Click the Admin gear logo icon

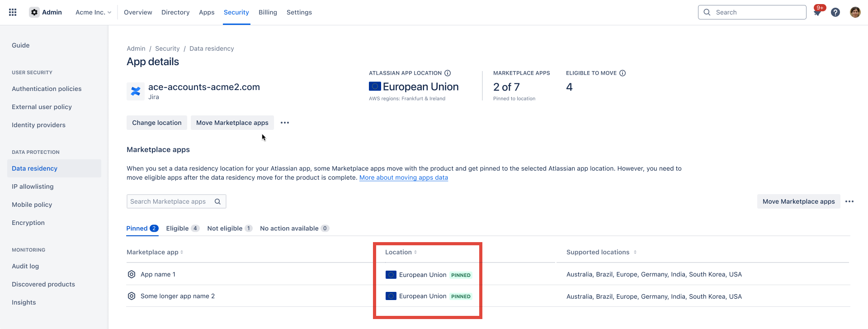pos(34,12)
